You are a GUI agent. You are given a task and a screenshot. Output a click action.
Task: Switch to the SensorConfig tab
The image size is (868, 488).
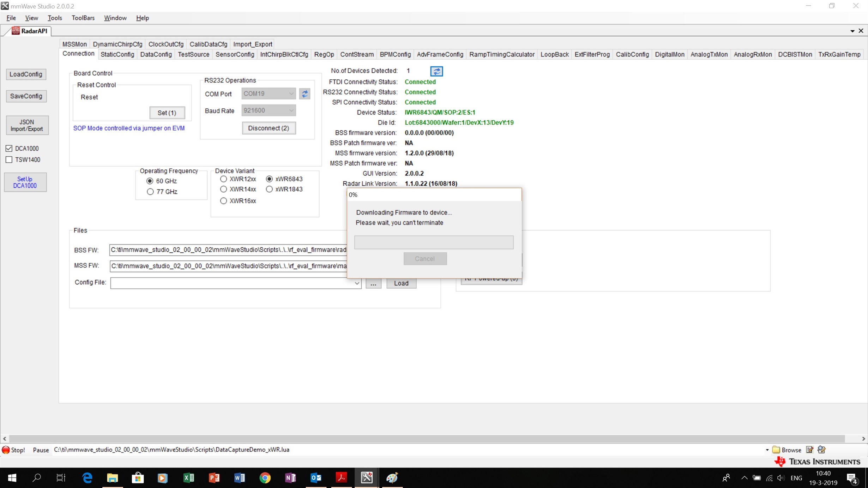coord(235,54)
